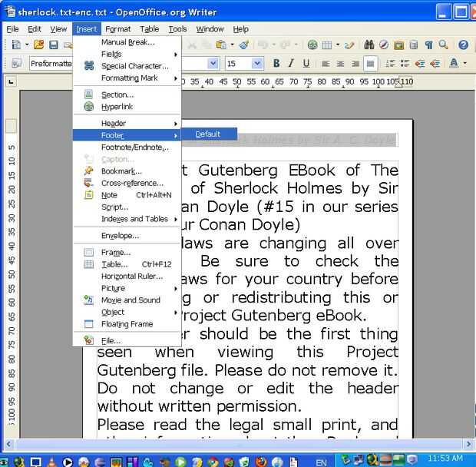The height and width of the screenshot is (467, 476).
Task: Click the New document icon
Action: click(16, 45)
